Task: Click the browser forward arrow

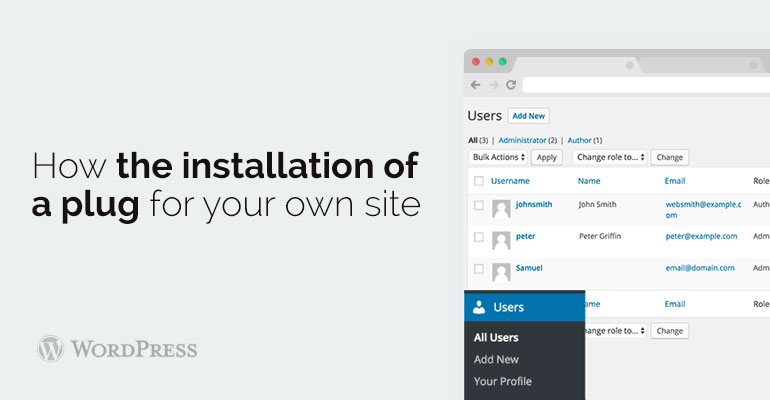Action: pyautogui.click(x=493, y=85)
